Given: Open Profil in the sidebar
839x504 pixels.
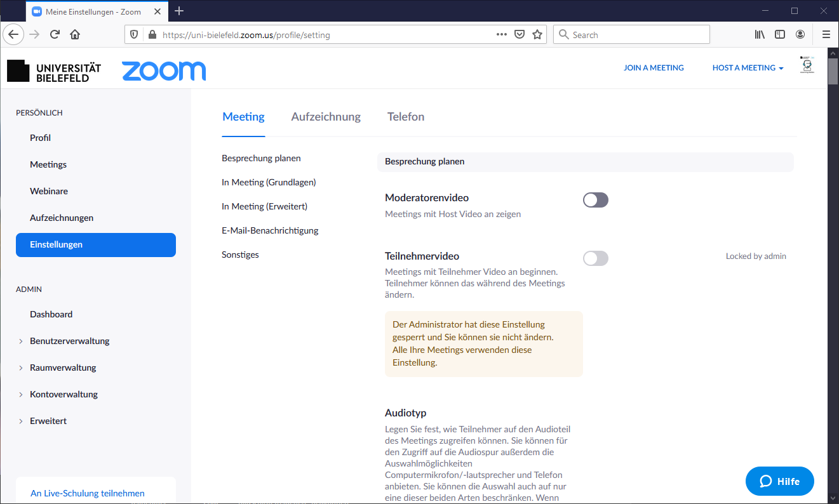Looking at the screenshot, I should 40,138.
